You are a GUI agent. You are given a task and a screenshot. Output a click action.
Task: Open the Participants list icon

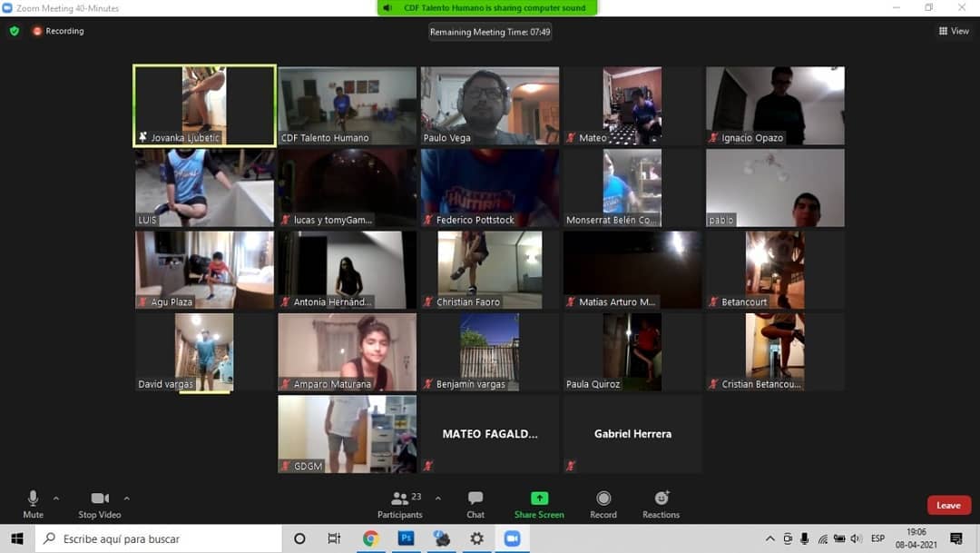coord(399,499)
